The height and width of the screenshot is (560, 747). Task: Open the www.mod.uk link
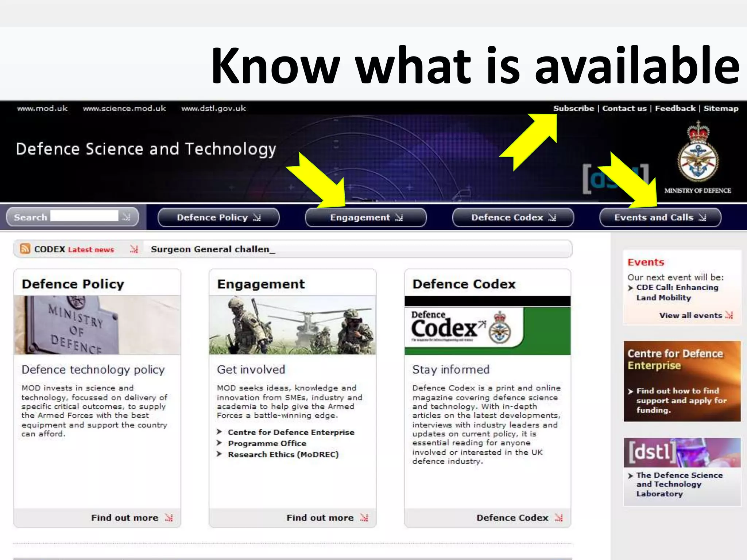(42, 108)
